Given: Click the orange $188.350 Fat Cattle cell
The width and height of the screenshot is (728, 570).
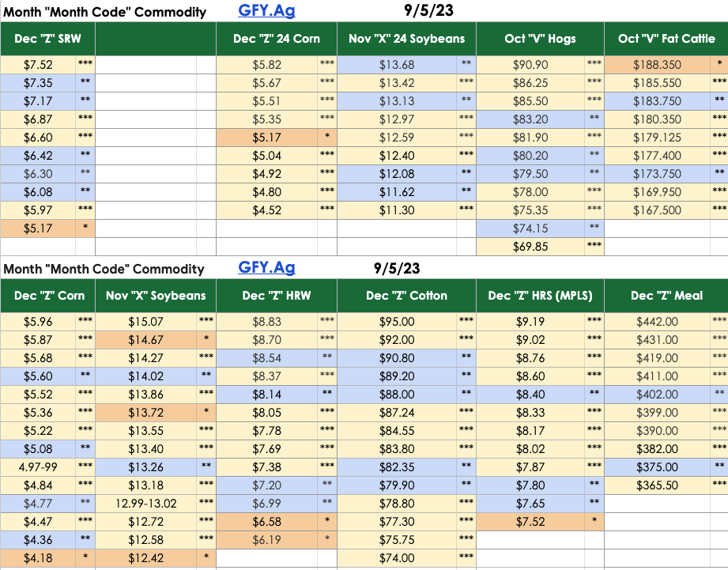Looking at the screenshot, I should pos(657,66).
